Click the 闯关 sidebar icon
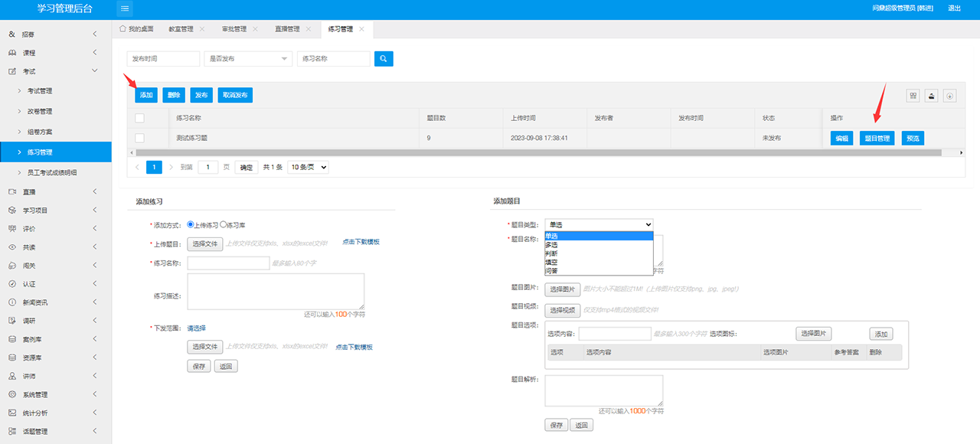This screenshot has height=444, width=980. [x=12, y=266]
